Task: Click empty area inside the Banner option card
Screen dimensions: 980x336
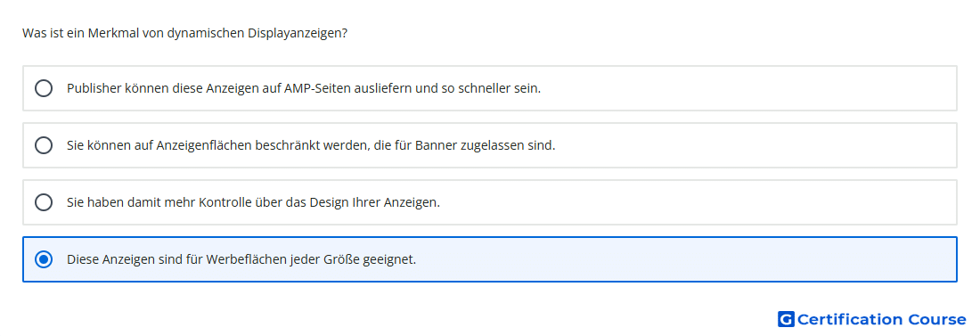Action: 750,145
